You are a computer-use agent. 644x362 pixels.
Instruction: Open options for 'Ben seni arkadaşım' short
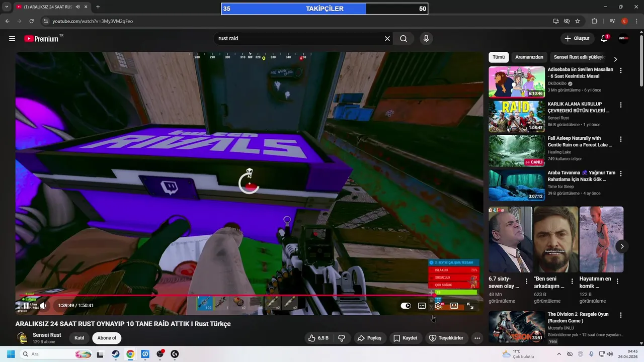572,281
